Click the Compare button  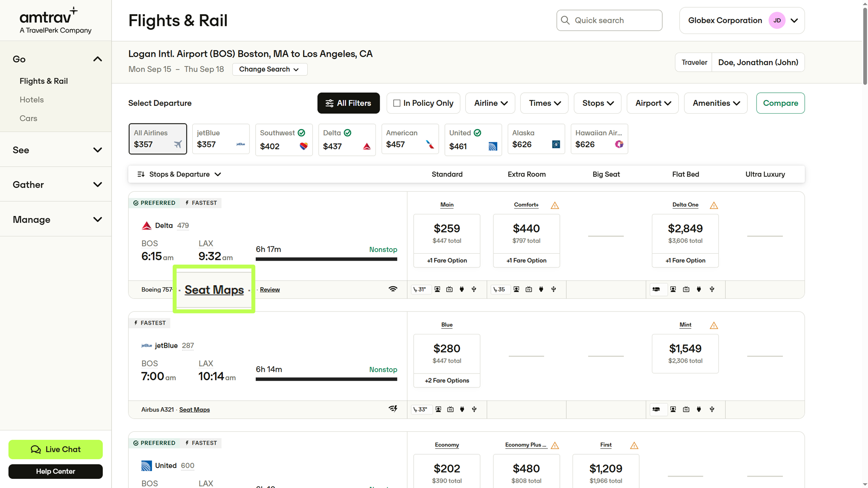(x=780, y=103)
